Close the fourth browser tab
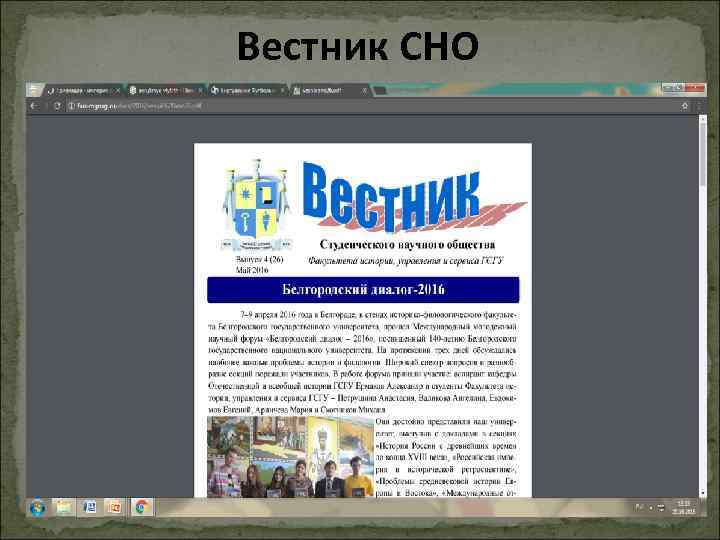The width and height of the screenshot is (720, 540). pos(365,90)
